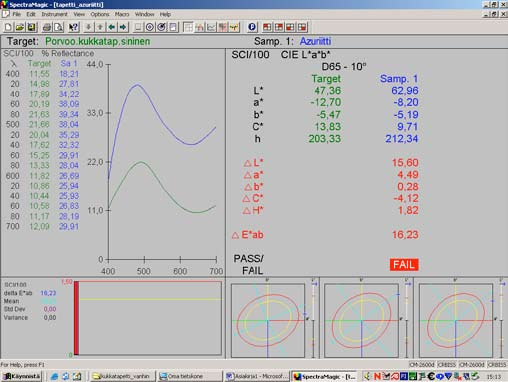Screen dimensions: 508x382
Task: Click the page layout icon after the circles
Action: click(x=173, y=27)
